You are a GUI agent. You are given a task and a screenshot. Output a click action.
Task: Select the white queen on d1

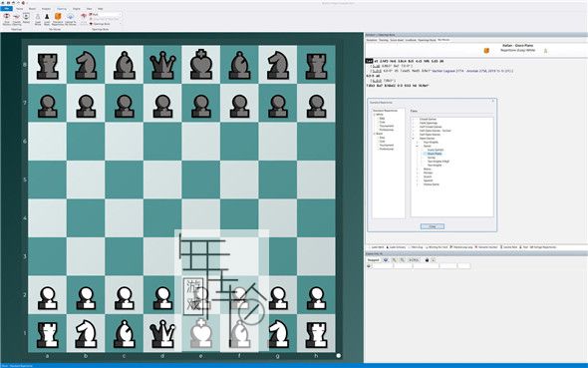coord(162,334)
